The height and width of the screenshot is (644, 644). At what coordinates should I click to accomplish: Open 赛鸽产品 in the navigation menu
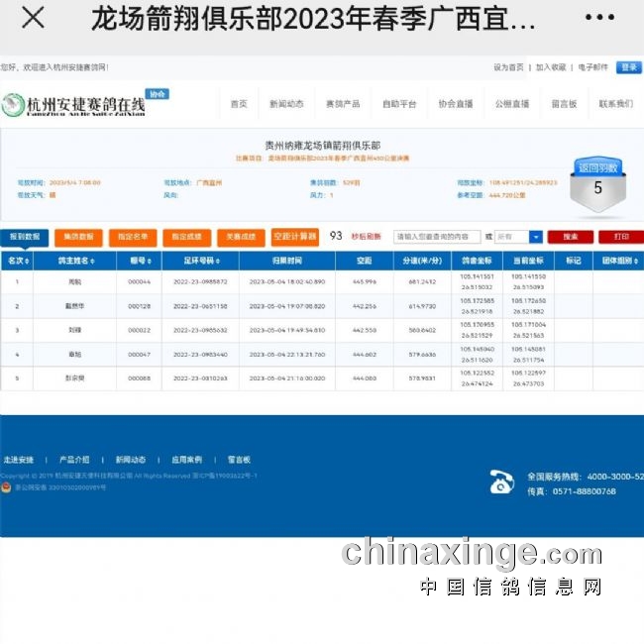[343, 104]
